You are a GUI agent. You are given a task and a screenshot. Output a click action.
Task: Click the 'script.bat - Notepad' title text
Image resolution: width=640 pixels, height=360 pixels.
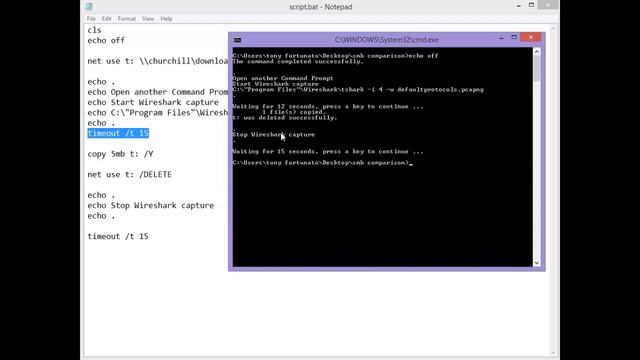click(320, 7)
